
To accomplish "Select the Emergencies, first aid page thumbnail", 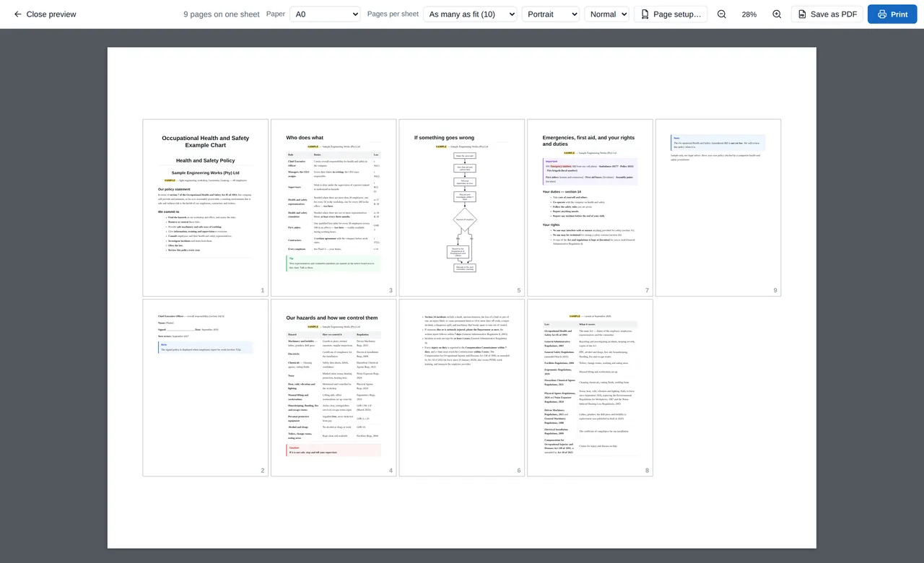I will pos(590,208).
